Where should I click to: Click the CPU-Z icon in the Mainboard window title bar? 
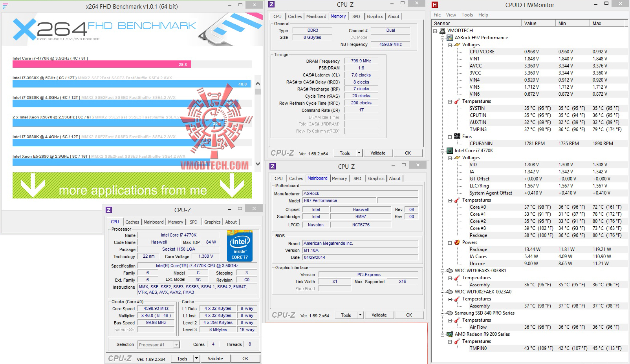point(273,166)
